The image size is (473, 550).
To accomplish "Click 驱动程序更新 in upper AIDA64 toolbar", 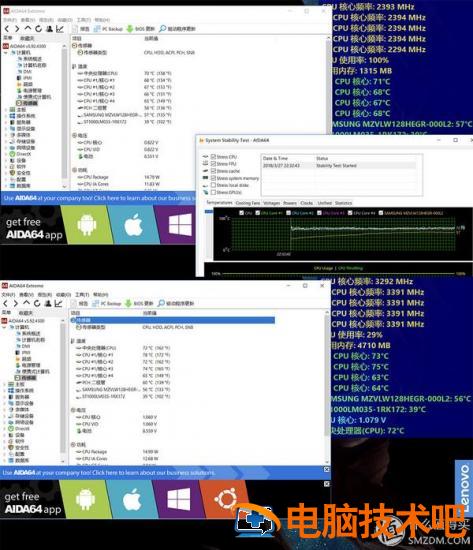I will coord(177,29).
